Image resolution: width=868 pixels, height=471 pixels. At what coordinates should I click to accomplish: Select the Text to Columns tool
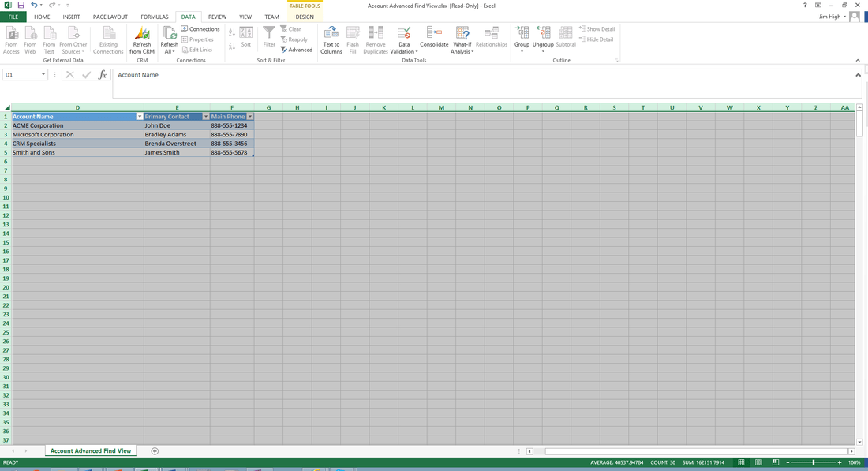point(331,39)
